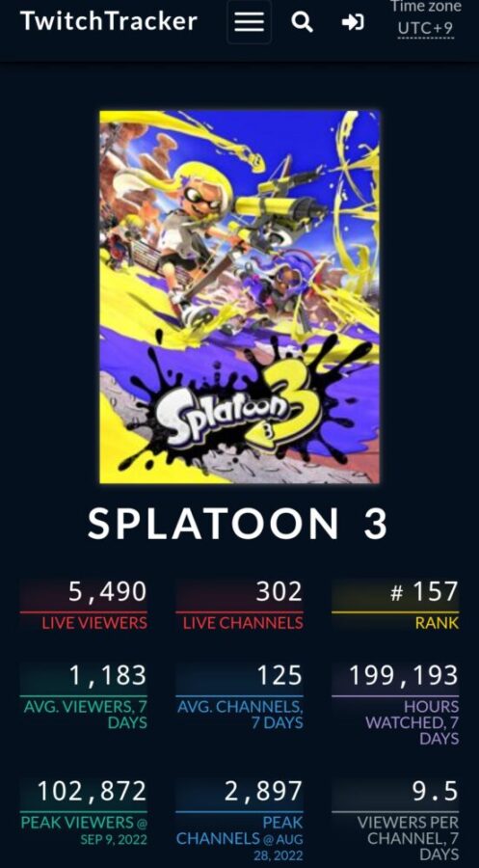Image resolution: width=479 pixels, height=868 pixels.
Task: Change the UTC+9 time zone setting
Action: tap(426, 28)
